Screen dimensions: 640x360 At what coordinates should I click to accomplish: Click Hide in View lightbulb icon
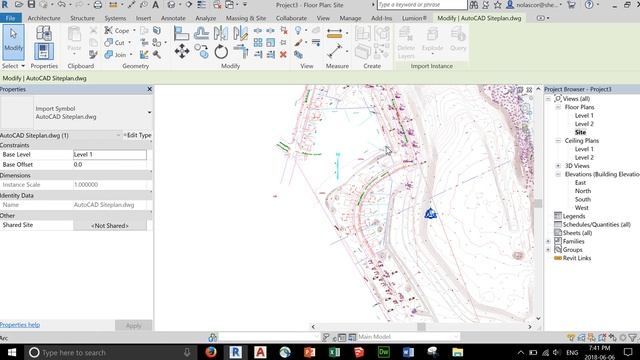pyautogui.click(x=298, y=31)
